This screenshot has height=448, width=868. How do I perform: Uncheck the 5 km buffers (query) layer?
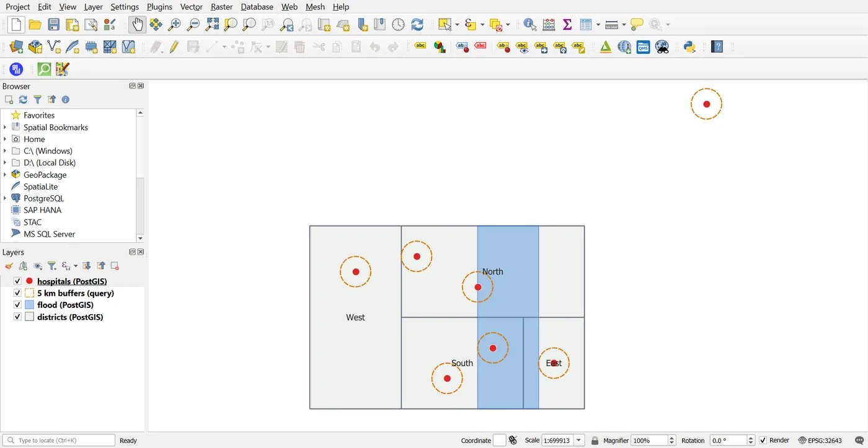17,293
